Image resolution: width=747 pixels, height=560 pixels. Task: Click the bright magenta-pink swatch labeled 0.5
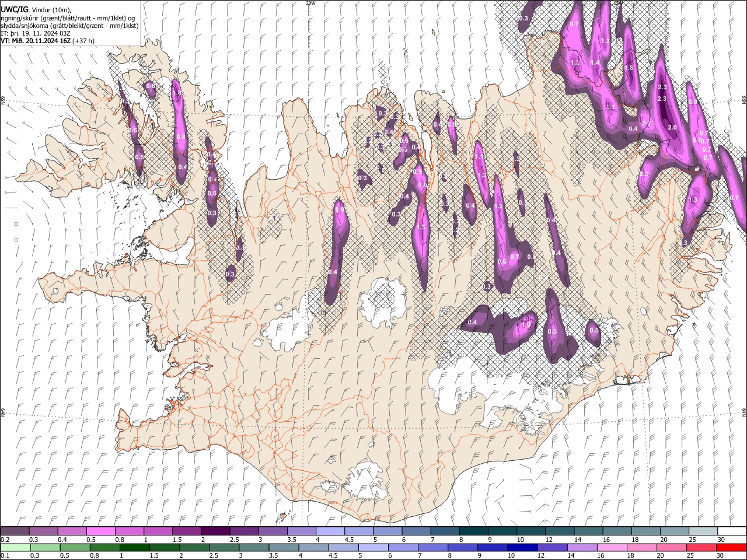[x=100, y=531]
